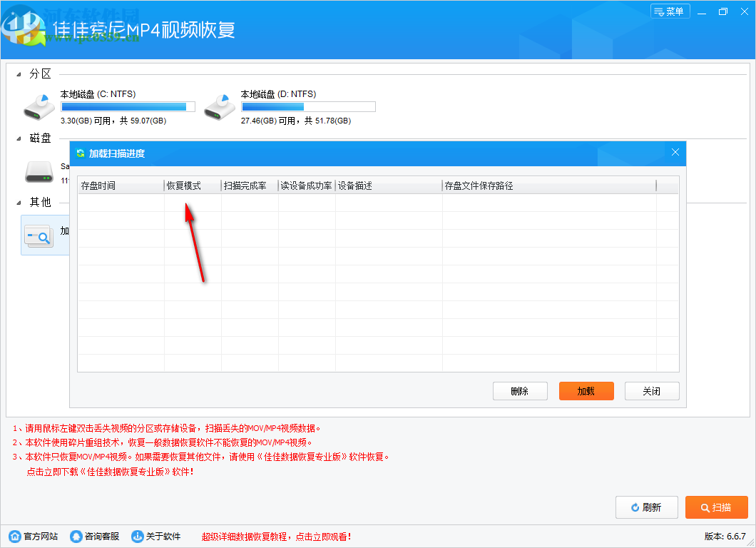The height and width of the screenshot is (548, 756).
Task: Click the app logo in title bar
Action: (x=23, y=26)
